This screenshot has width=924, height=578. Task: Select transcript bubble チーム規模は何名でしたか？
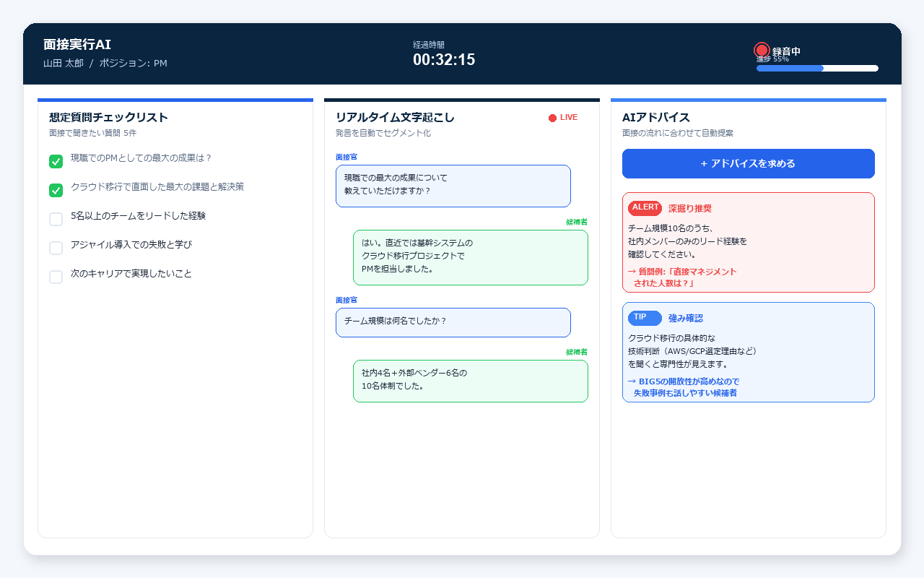pos(453,322)
